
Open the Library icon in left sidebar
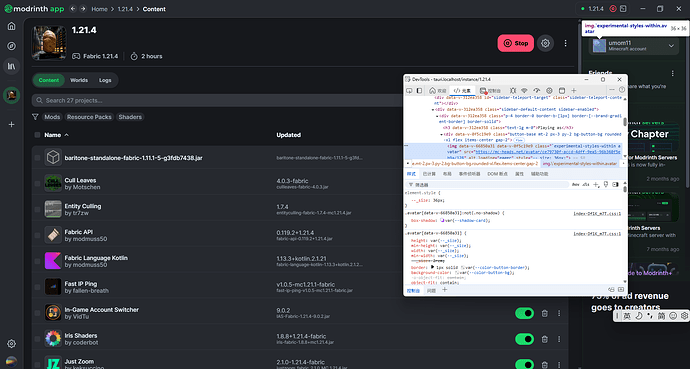(x=11, y=66)
